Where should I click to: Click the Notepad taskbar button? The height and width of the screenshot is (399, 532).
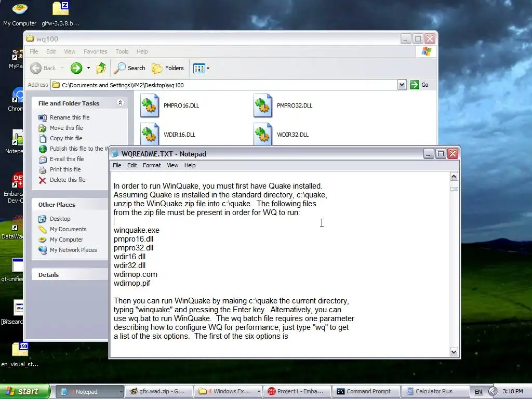pos(89,392)
